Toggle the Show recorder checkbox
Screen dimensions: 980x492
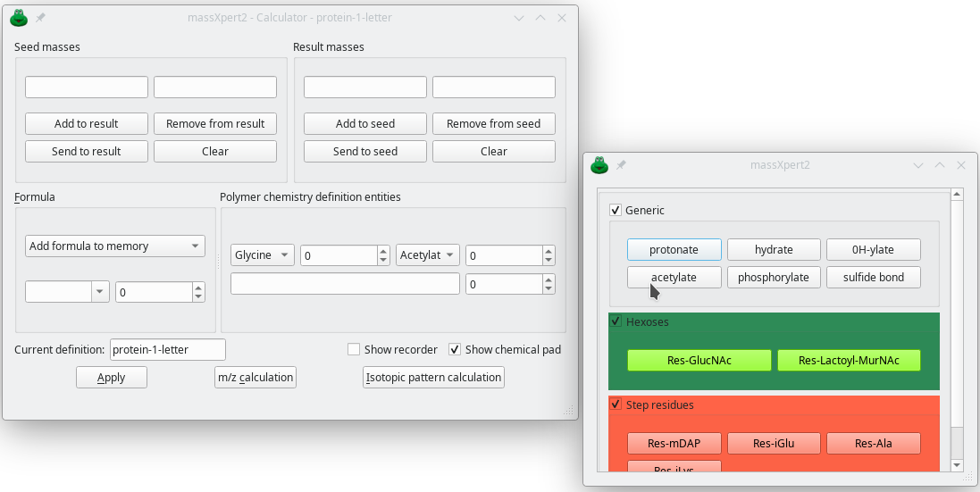coord(354,350)
